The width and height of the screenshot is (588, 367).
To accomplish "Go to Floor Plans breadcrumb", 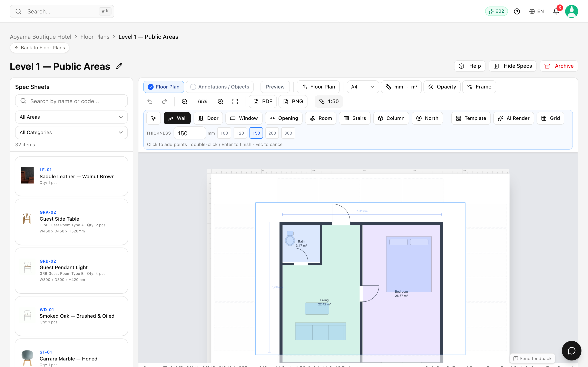I will click(95, 37).
